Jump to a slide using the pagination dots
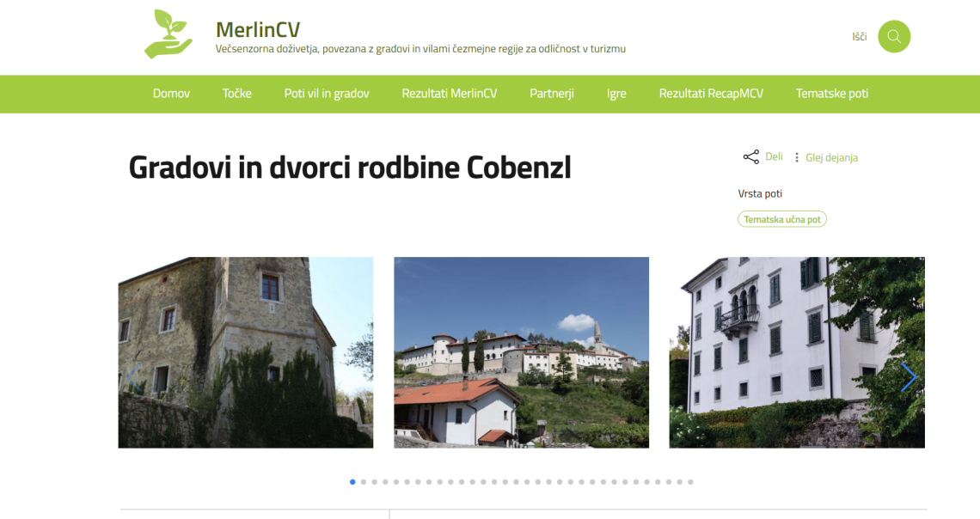This screenshot has width=980, height=519. 352,482
